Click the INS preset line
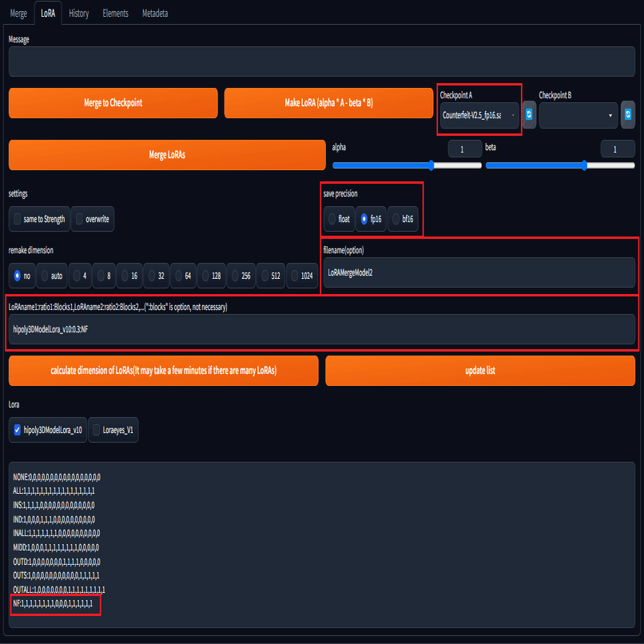644x644 pixels. (x=54, y=505)
